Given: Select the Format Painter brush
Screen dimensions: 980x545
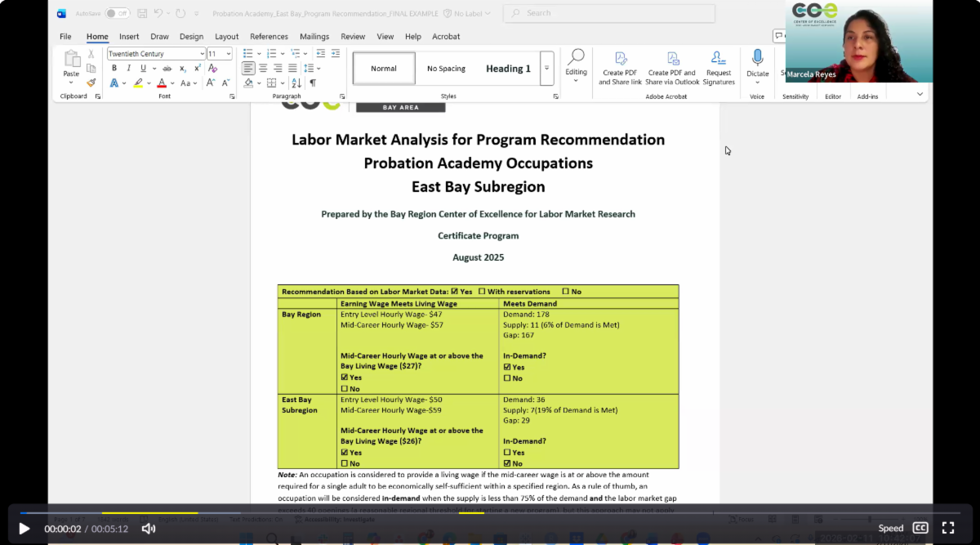Looking at the screenshot, I should [x=91, y=83].
